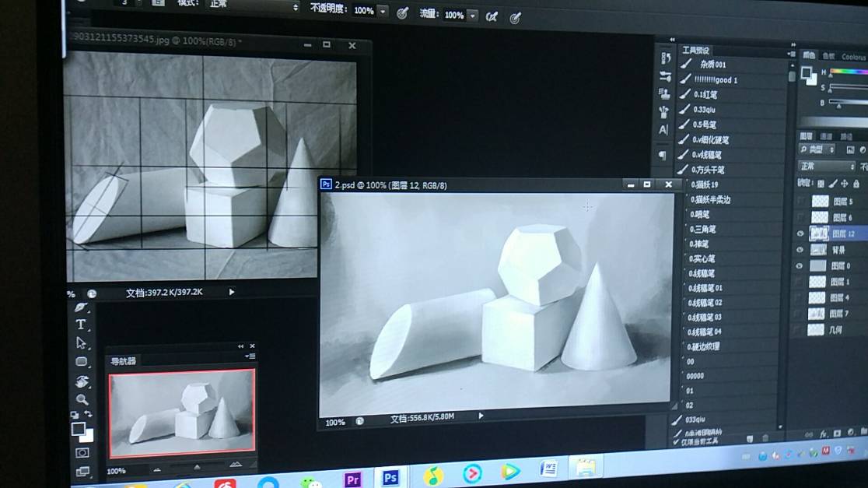Open the opacity 100% dropdown arrow
The image size is (868, 488).
pos(383,11)
